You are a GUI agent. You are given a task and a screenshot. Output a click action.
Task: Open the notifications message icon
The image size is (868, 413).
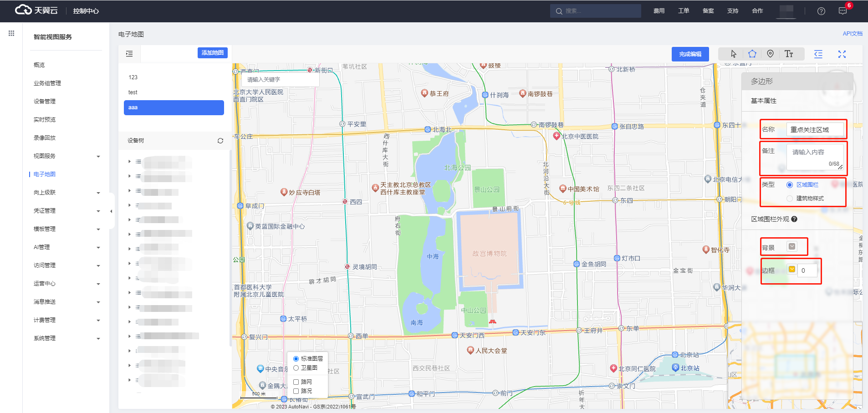point(842,11)
